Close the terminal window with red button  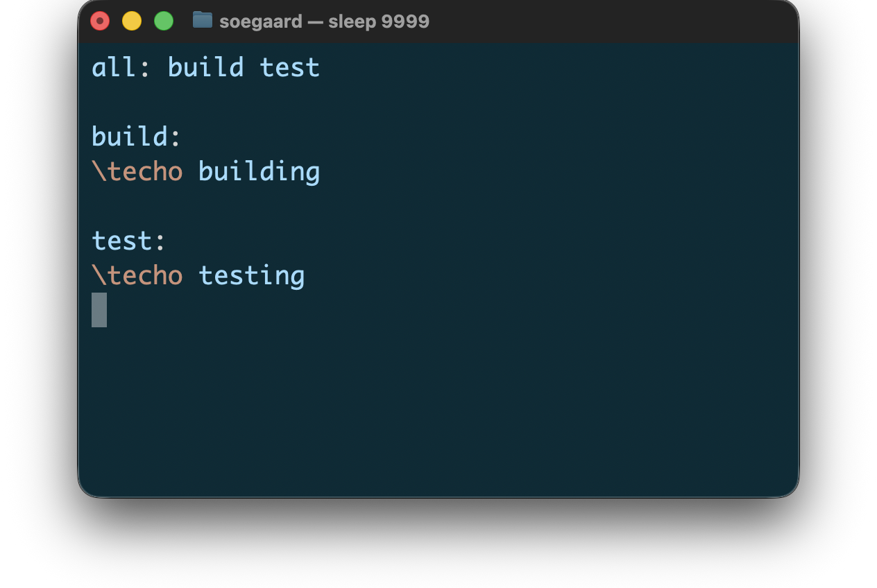pos(100,21)
